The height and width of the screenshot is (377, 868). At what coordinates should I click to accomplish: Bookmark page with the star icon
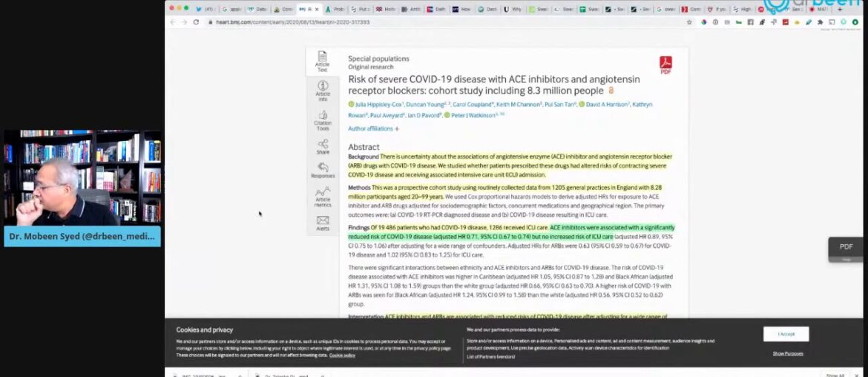tap(689, 22)
